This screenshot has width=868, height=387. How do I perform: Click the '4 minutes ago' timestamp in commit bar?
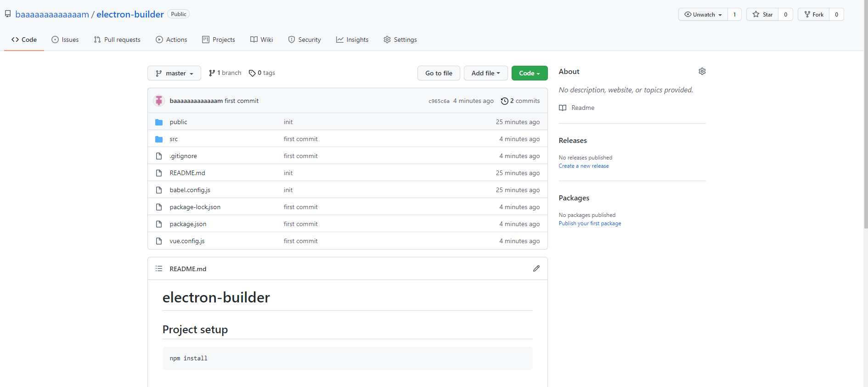(473, 101)
